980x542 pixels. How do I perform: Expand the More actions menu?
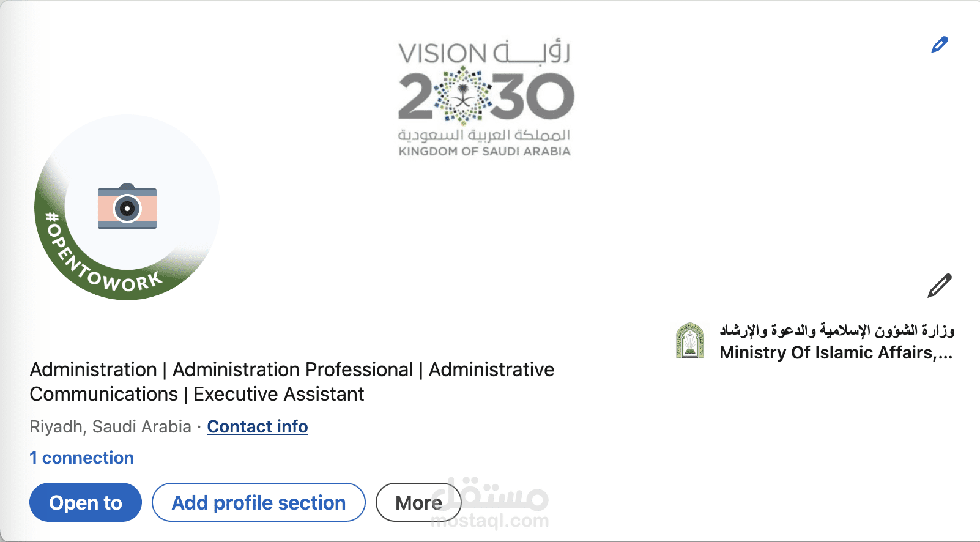click(x=418, y=502)
